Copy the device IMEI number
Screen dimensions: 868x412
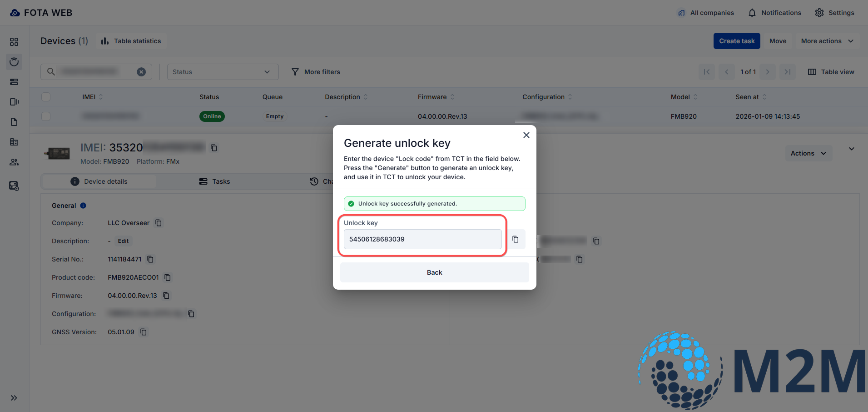tap(214, 148)
